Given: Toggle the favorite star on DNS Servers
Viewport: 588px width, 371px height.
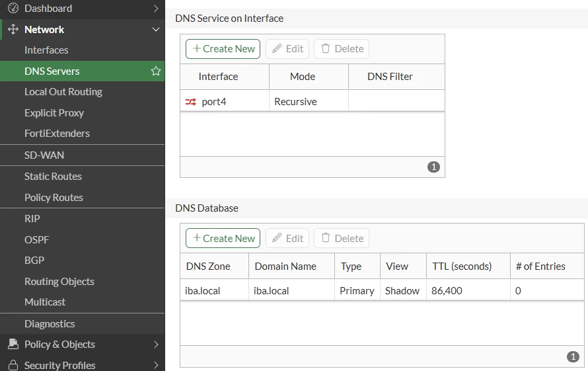Looking at the screenshot, I should (156, 71).
